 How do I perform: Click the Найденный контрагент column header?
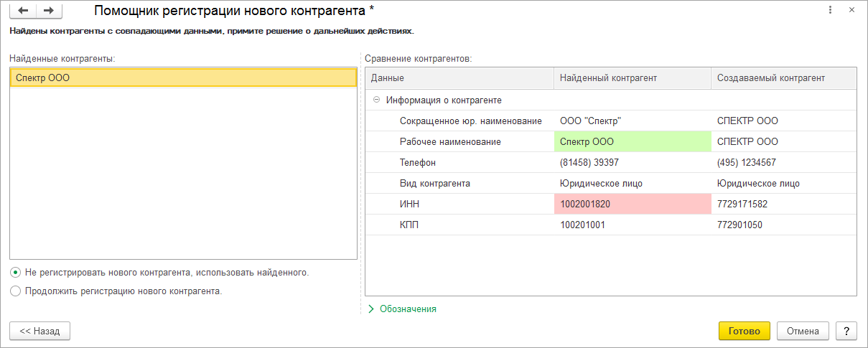click(632, 77)
